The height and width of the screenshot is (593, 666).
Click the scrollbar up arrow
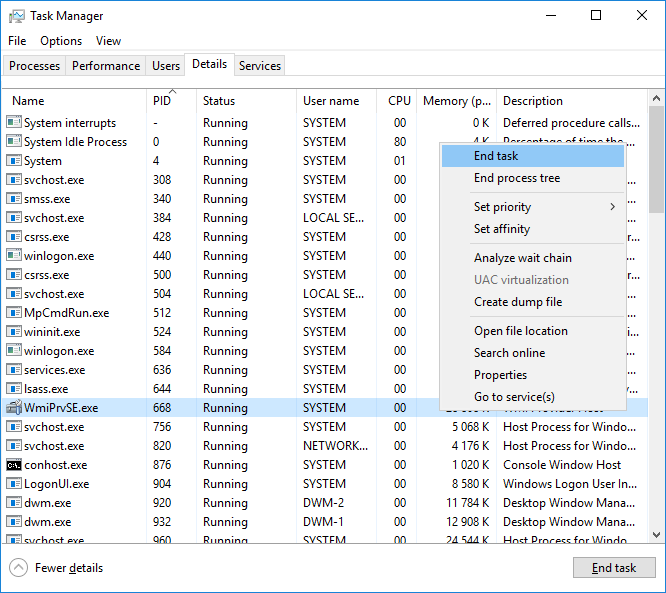coord(656,99)
